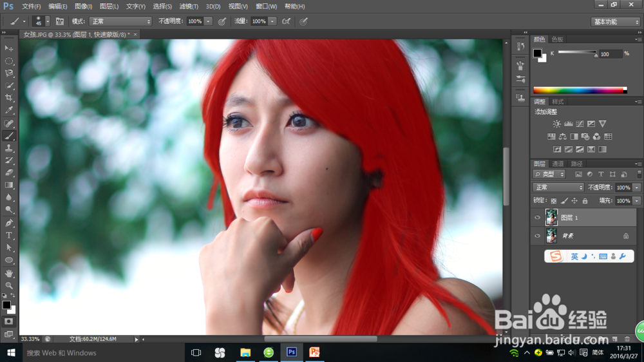
Task: Toggle lock image pixels
Action: (564, 201)
